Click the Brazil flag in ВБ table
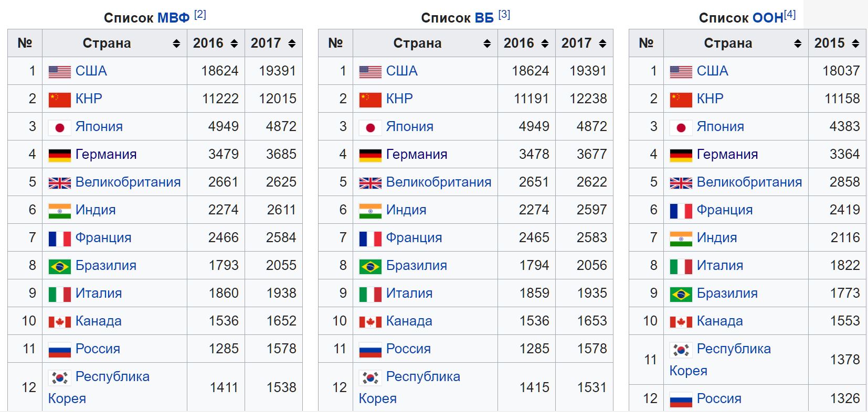 click(x=370, y=266)
